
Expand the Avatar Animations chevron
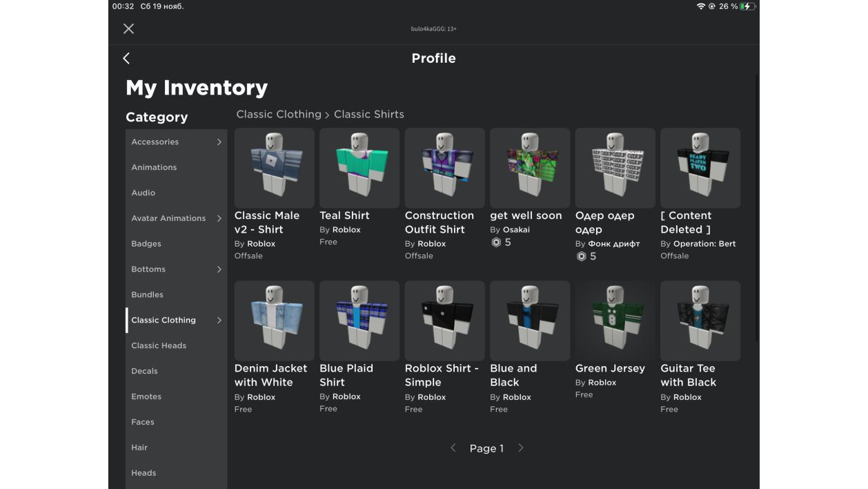[219, 218]
